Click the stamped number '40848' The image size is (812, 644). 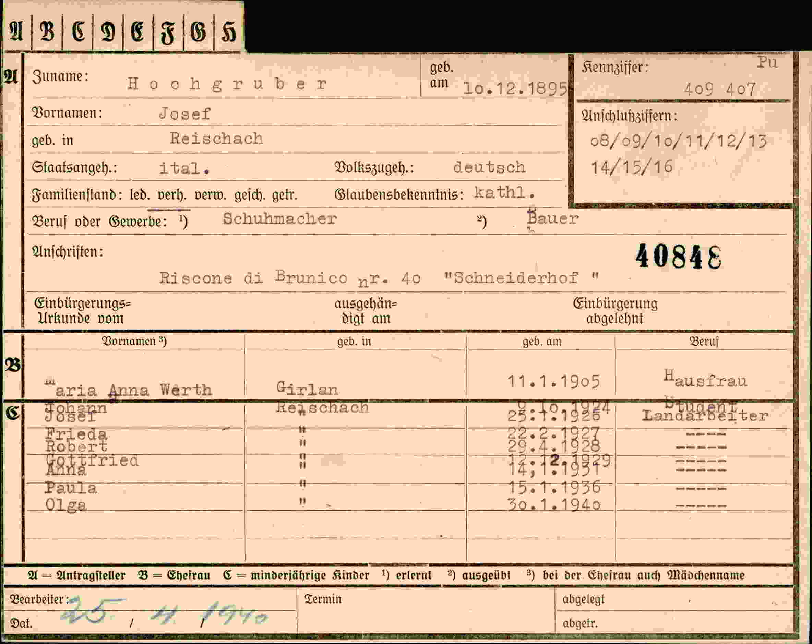(x=678, y=257)
